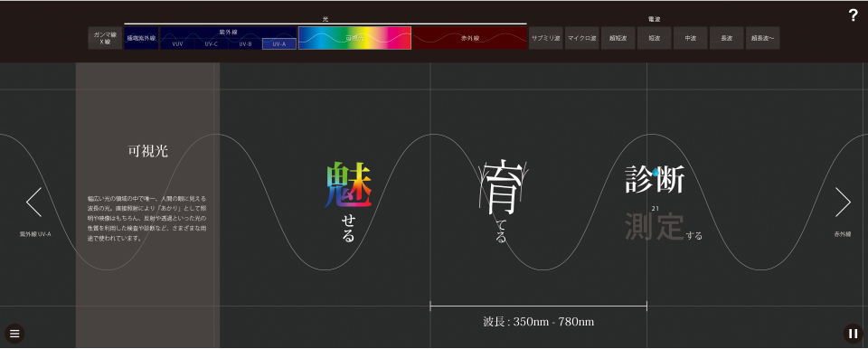Screen dimensions: 868x349
Task: Choose the highlighted UV-A sub-band
Action: pyautogui.click(x=279, y=44)
